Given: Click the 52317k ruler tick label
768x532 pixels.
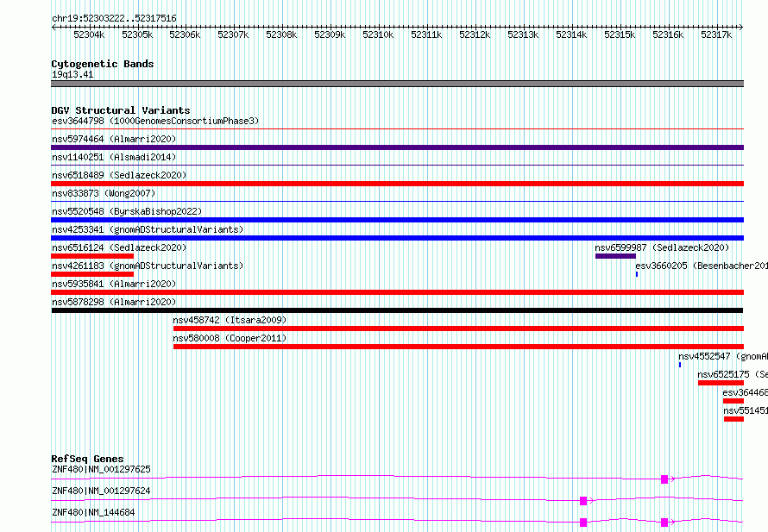Looking at the screenshot, I should (716, 34).
